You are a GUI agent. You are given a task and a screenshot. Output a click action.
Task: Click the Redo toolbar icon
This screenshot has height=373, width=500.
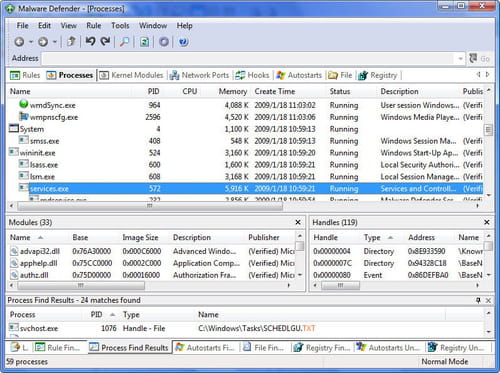click(106, 41)
